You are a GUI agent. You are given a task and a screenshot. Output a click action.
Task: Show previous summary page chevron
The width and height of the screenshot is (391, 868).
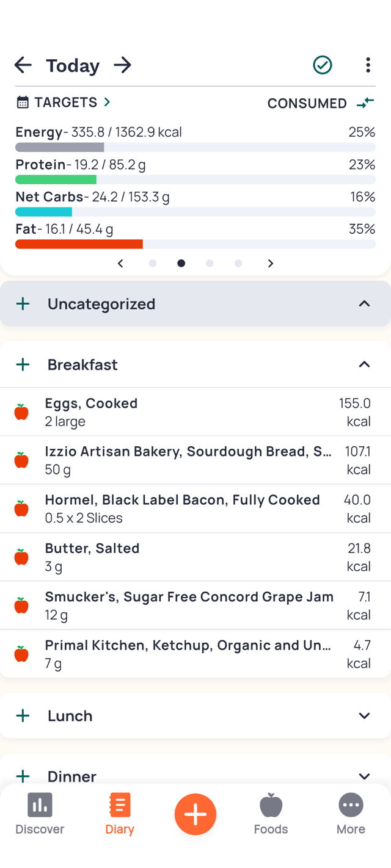pos(120,263)
